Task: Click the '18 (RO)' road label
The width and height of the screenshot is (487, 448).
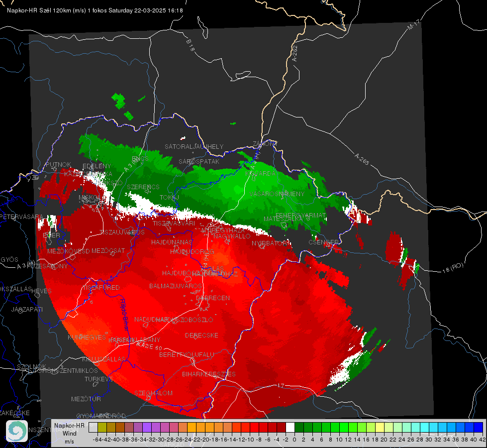Action: point(453,268)
